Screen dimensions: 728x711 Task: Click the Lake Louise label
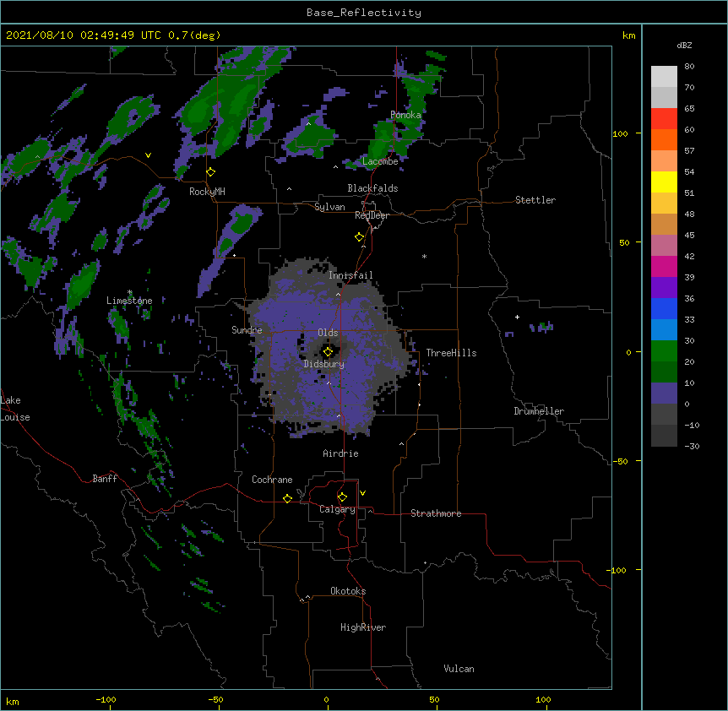coord(15,409)
